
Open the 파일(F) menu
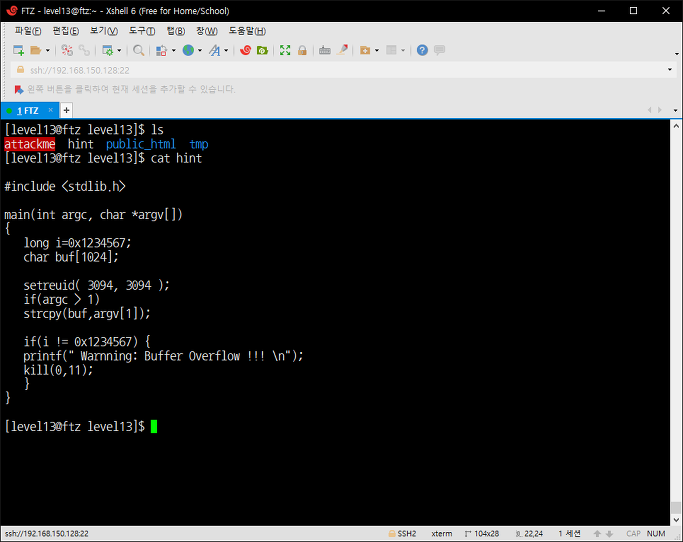tap(28, 31)
